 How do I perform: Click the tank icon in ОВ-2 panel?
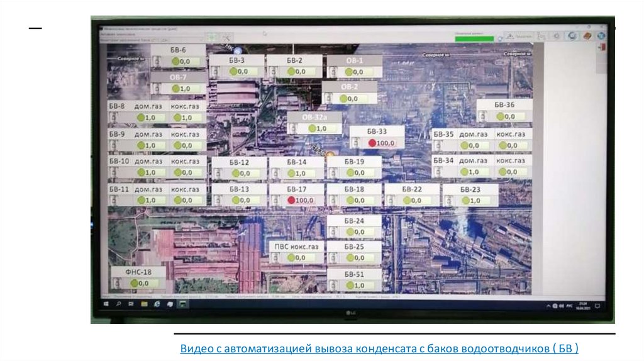point(328,99)
